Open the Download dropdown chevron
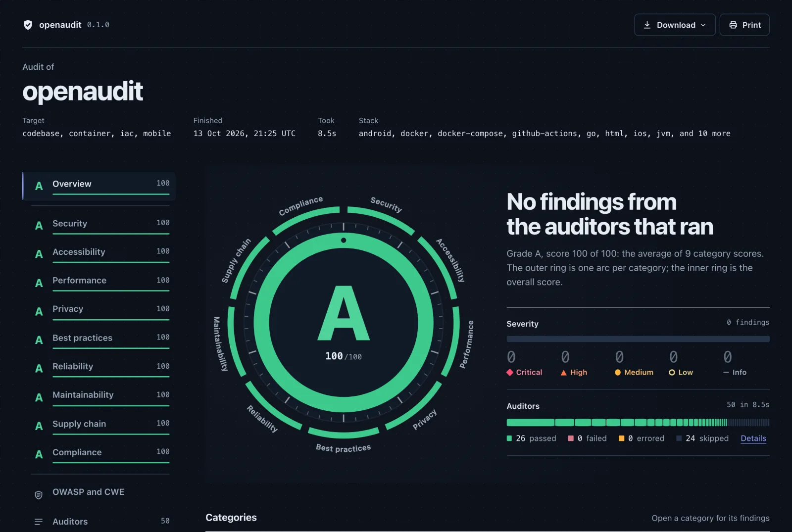 point(703,25)
